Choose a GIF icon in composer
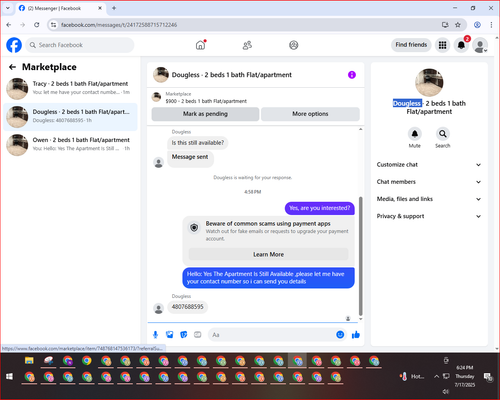500x400 pixels. click(x=198, y=335)
